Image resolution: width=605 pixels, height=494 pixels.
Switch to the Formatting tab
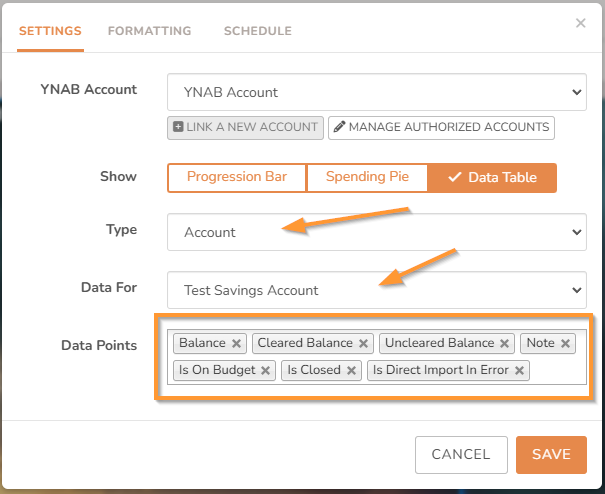[x=149, y=31]
